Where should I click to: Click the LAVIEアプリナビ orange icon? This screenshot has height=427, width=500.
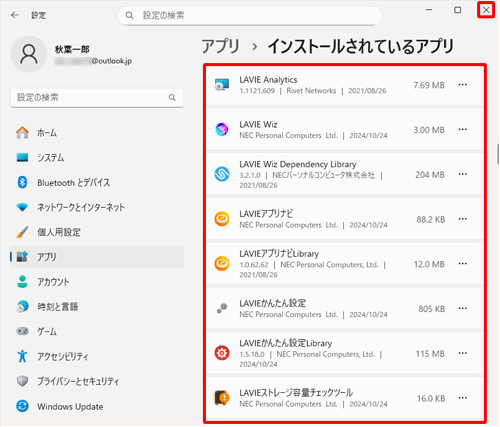pos(222,219)
